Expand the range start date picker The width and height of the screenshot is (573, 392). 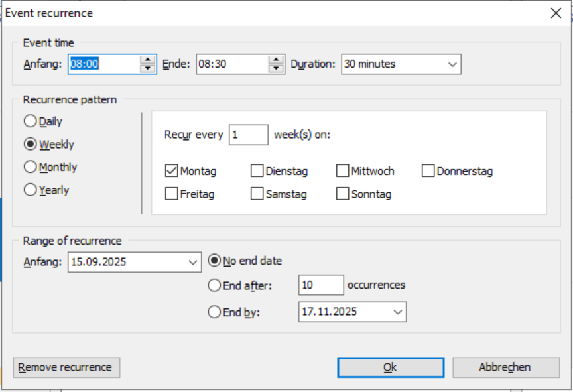(193, 262)
